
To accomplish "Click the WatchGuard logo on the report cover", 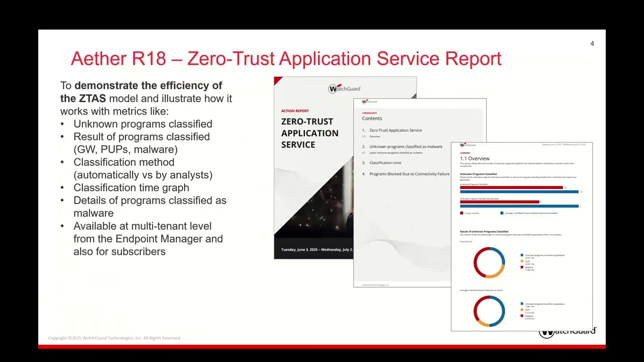I will click(x=345, y=88).
